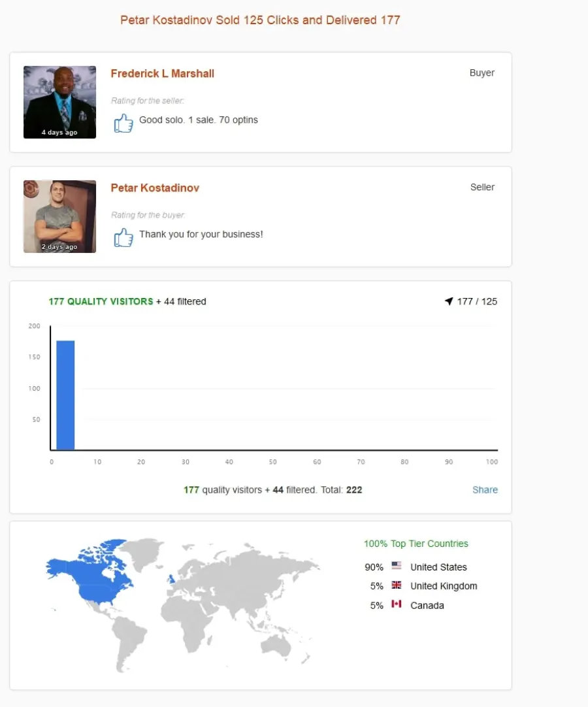This screenshot has height=707, width=588.
Task: Click the 177 QUALITY VISITORS heading
Action: (101, 301)
